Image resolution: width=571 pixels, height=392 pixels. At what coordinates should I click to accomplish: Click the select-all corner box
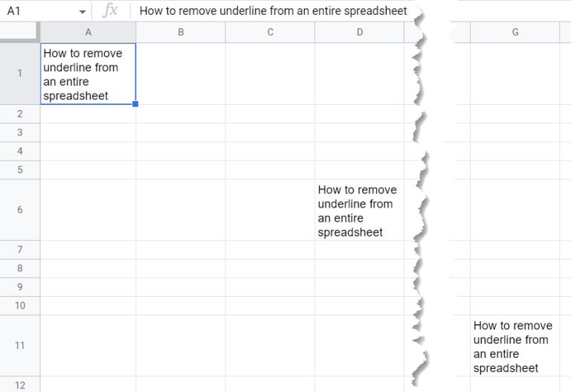(x=19, y=32)
